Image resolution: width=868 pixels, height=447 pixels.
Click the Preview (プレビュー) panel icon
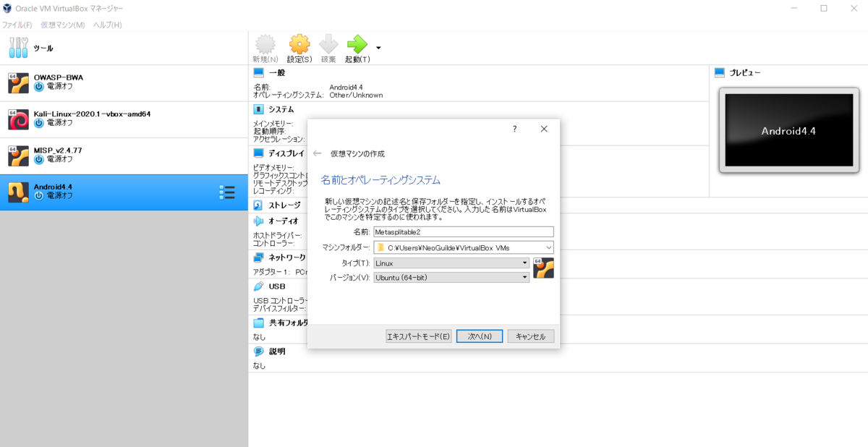719,72
